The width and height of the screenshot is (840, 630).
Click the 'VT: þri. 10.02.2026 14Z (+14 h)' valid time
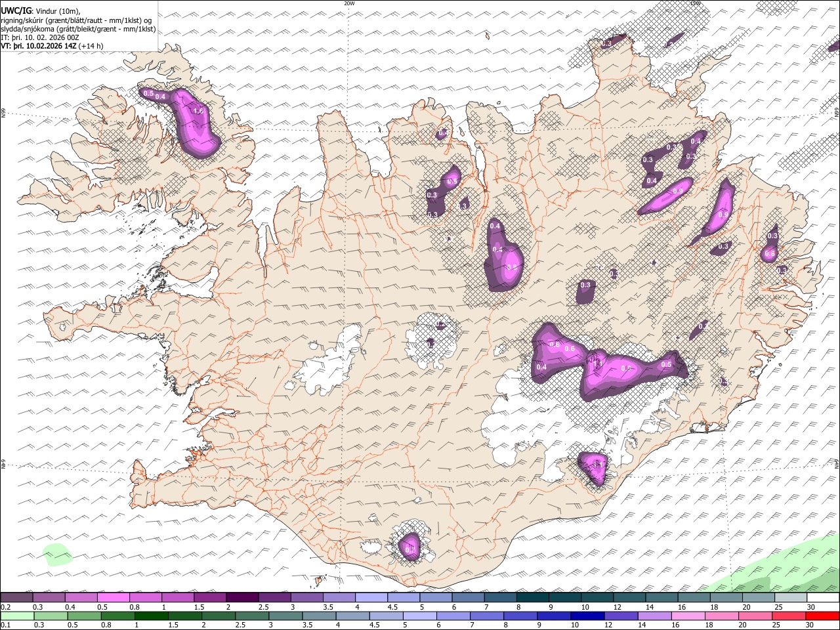click(52, 46)
